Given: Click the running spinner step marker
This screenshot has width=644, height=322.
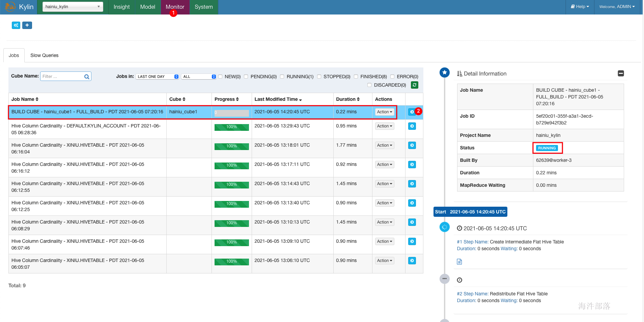Looking at the screenshot, I should (445, 227).
